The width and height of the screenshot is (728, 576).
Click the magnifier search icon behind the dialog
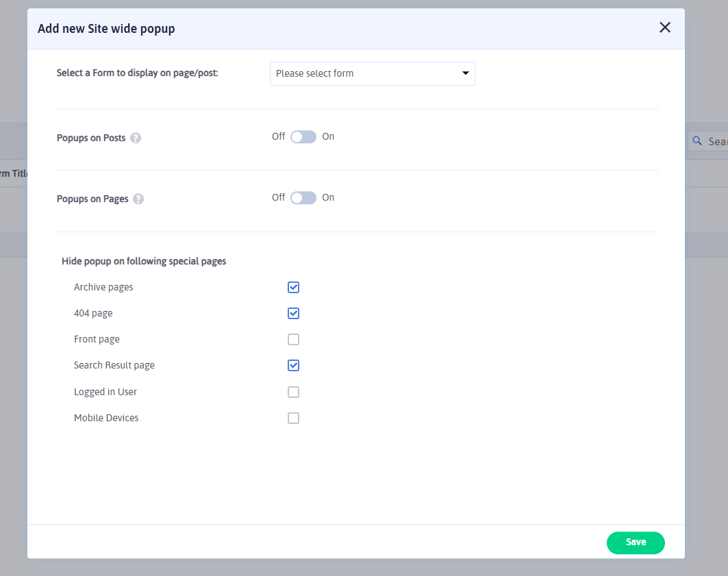[697, 141]
